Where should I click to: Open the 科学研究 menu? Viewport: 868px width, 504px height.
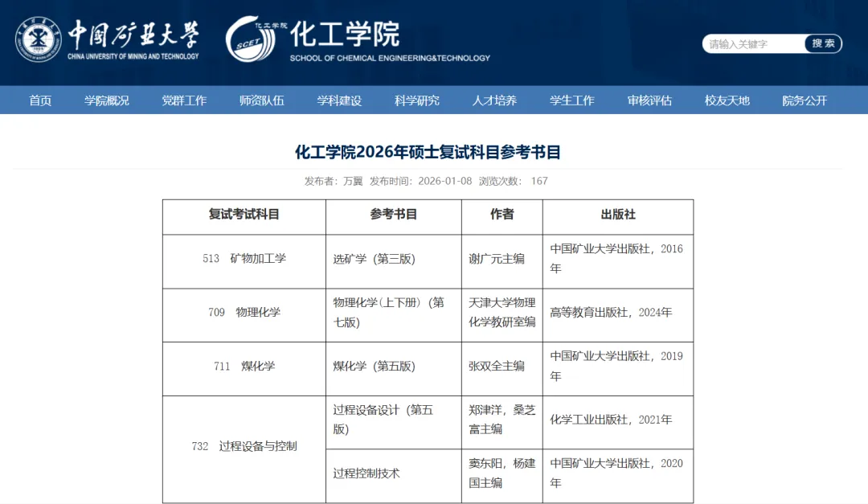(416, 100)
